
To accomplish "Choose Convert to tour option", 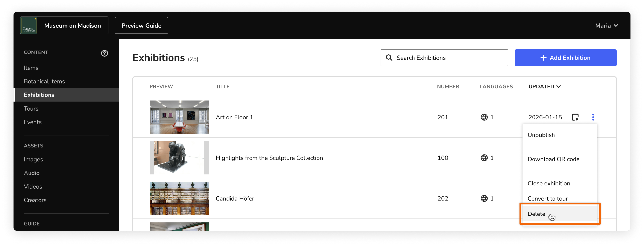I will (547, 199).
